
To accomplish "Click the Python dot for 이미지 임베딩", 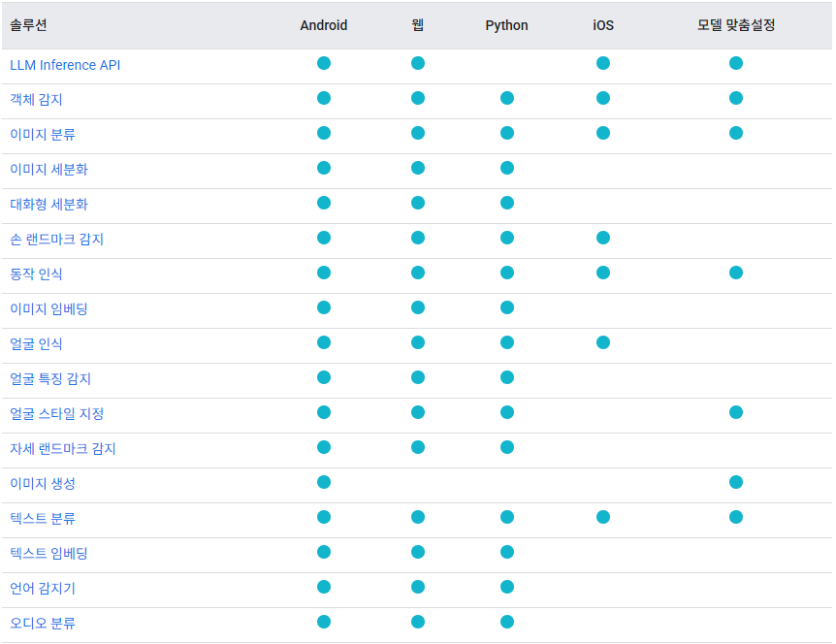I will pyautogui.click(x=507, y=307).
